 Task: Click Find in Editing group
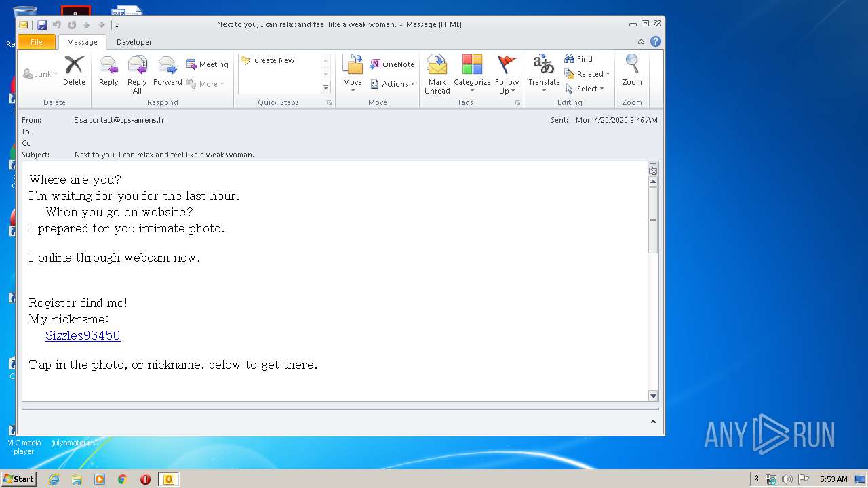click(x=578, y=59)
